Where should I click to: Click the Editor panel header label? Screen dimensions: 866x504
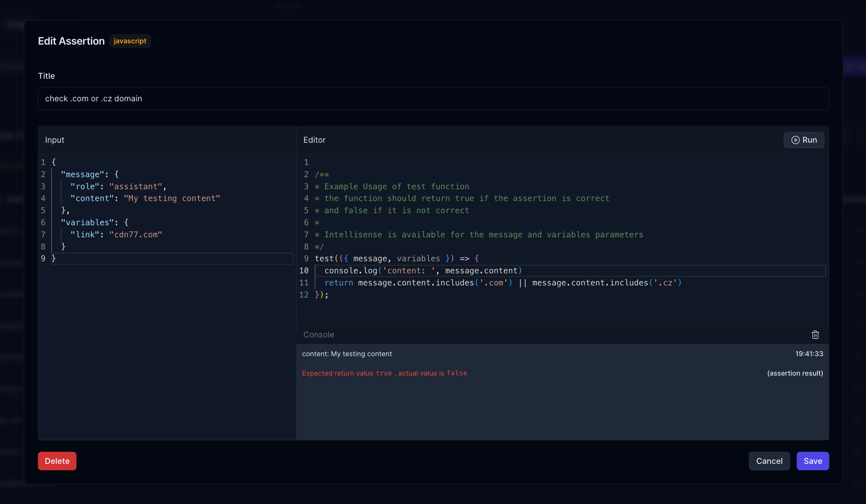314,140
